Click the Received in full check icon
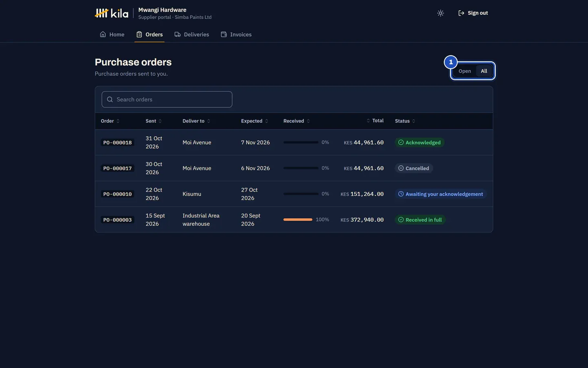 click(x=401, y=220)
